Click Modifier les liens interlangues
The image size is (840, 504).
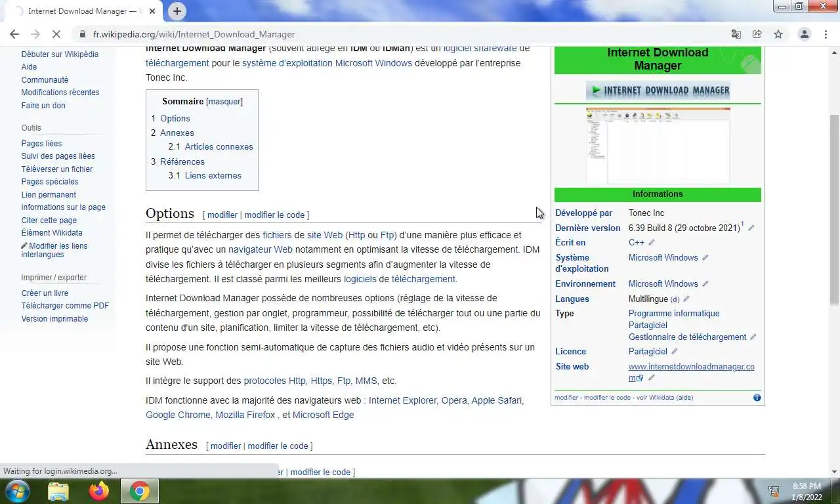coord(54,250)
